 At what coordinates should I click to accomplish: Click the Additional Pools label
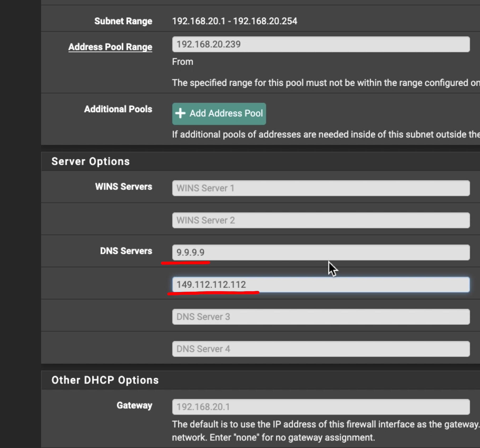click(118, 109)
